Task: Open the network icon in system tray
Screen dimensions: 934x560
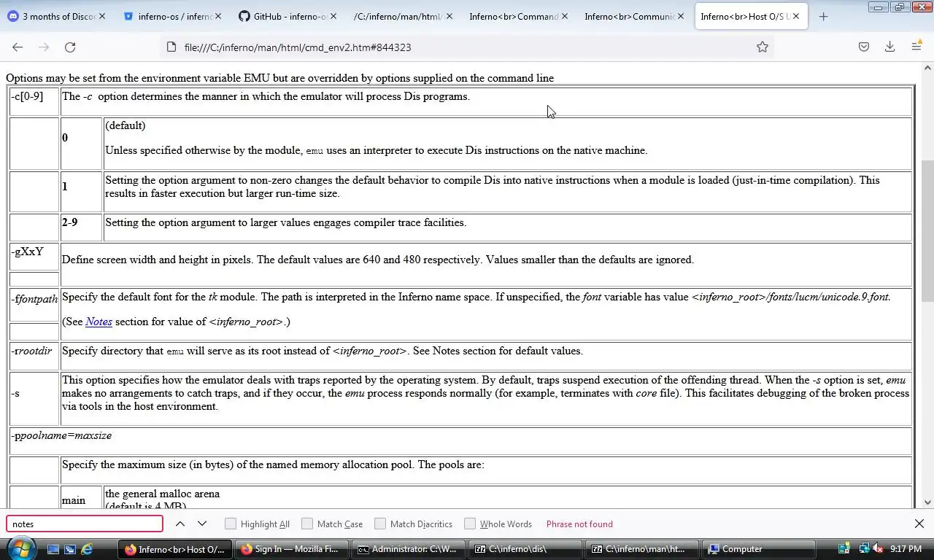Action: [x=864, y=549]
